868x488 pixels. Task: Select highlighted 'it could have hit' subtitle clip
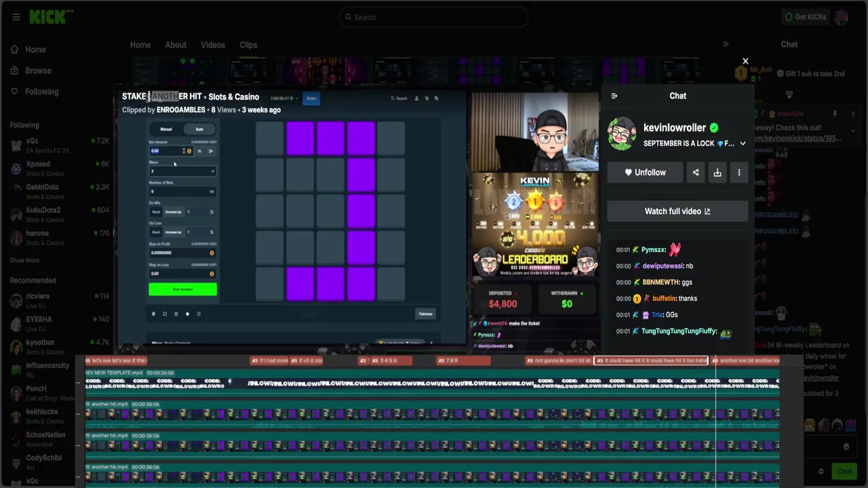click(x=651, y=361)
